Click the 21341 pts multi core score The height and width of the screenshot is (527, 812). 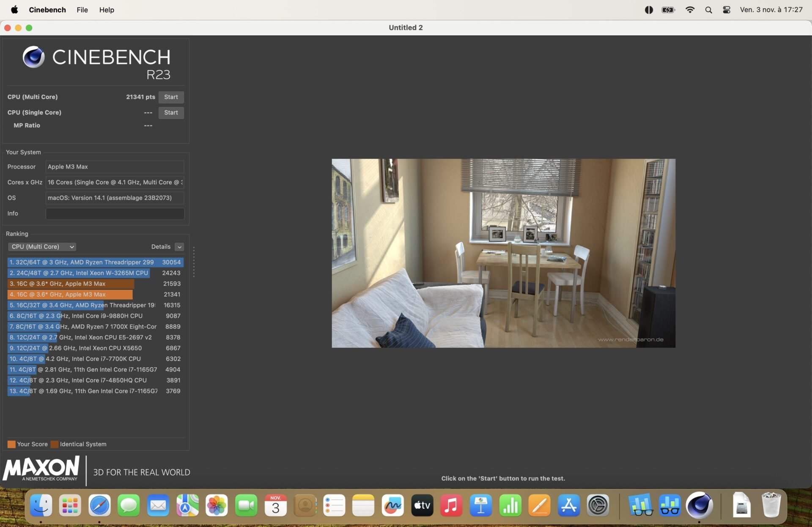pyautogui.click(x=140, y=97)
